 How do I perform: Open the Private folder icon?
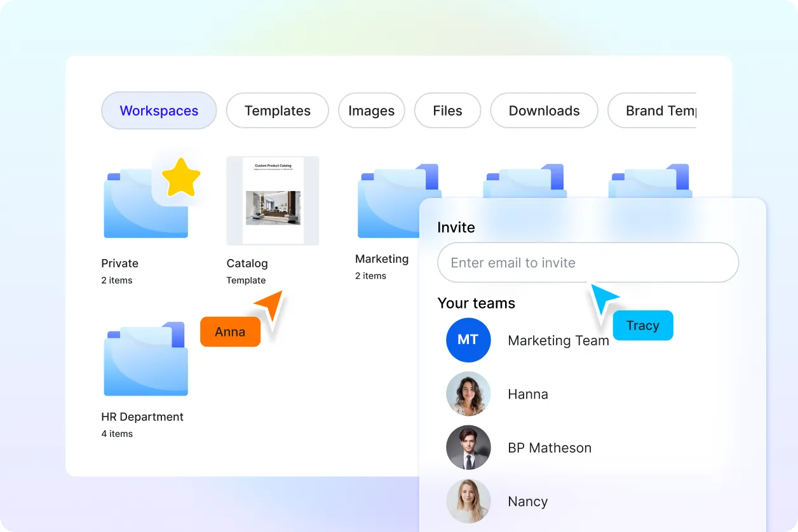145,203
